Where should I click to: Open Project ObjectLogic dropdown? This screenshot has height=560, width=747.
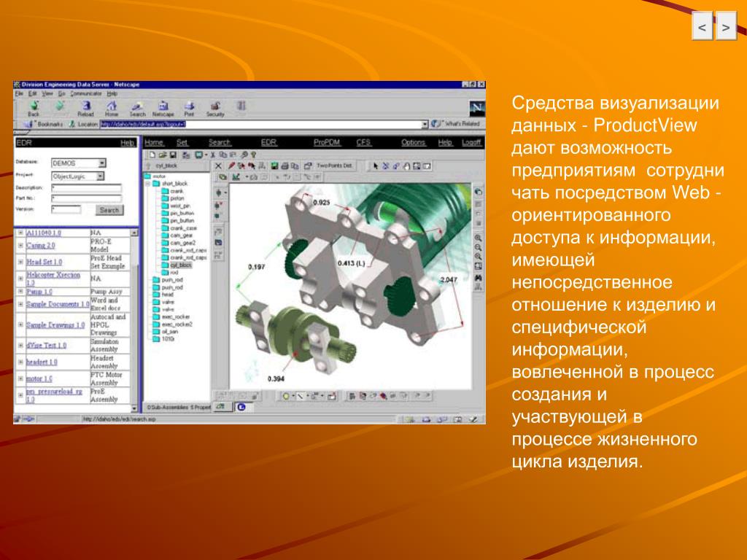pyautogui.click(x=100, y=176)
